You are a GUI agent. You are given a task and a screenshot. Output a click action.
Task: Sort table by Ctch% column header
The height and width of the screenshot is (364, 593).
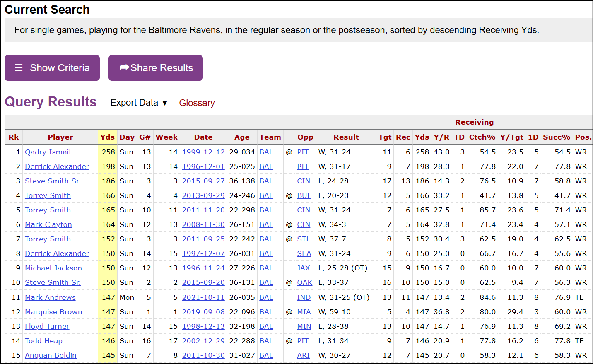pyautogui.click(x=482, y=137)
